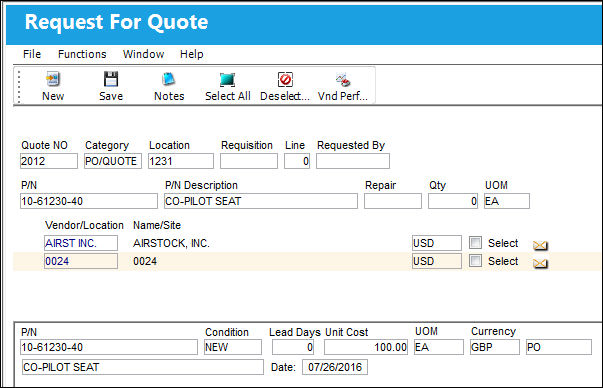Click the envelope icon for AIRSTOCK, INC.
The height and width of the screenshot is (388, 603).
[x=540, y=245]
